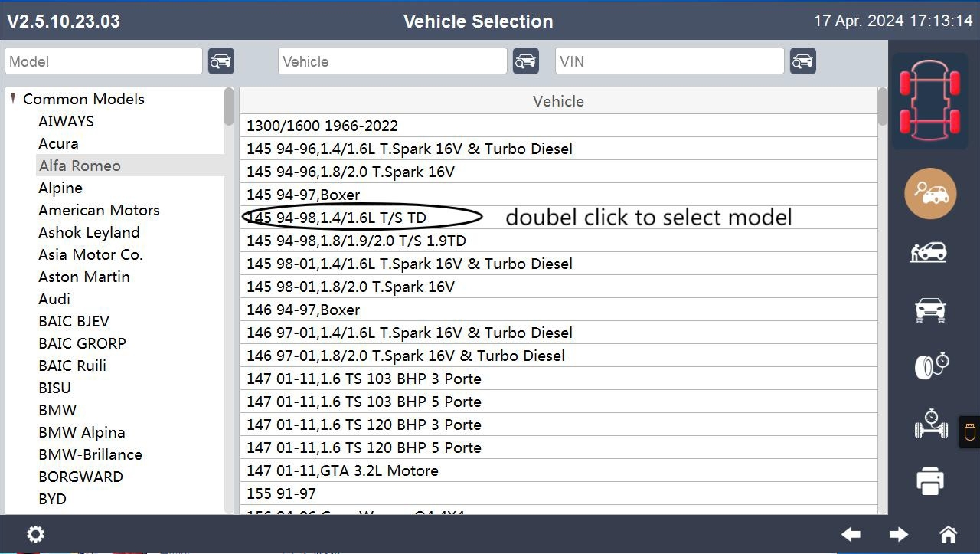
Task: Focus the Vehicle search field
Action: (393, 61)
